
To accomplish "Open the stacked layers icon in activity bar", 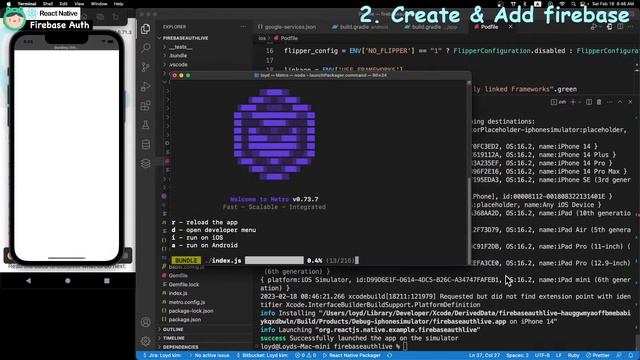I will pos(145,164).
